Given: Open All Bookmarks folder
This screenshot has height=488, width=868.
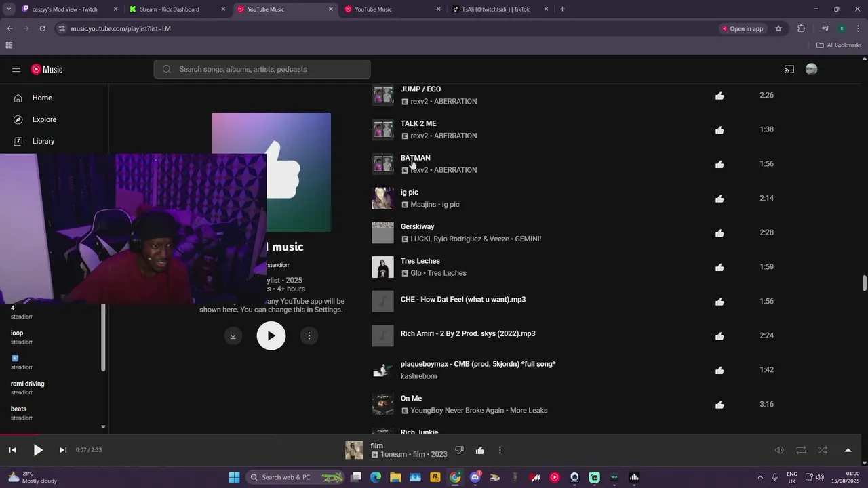Looking at the screenshot, I should (x=839, y=45).
